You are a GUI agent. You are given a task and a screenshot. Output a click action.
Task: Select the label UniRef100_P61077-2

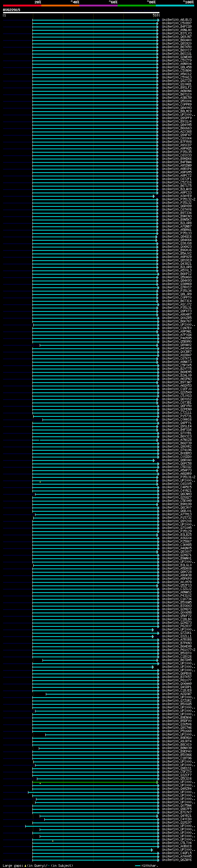[x=179, y=650]
